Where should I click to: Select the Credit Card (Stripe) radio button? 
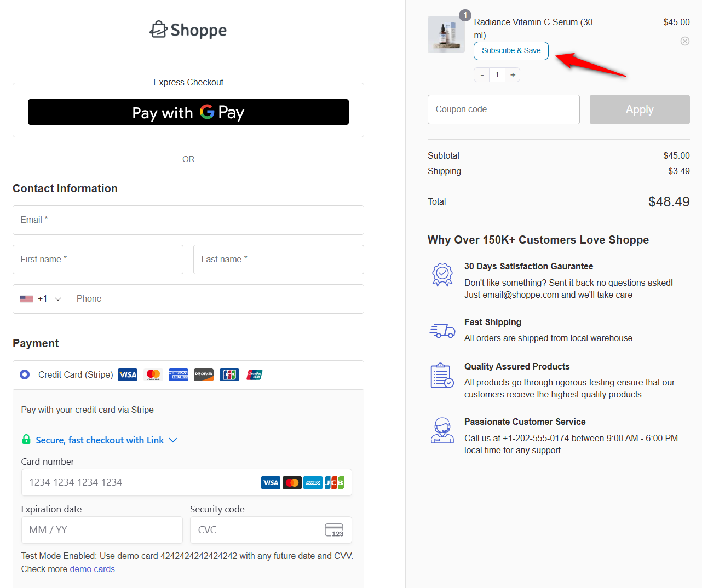tap(24, 374)
